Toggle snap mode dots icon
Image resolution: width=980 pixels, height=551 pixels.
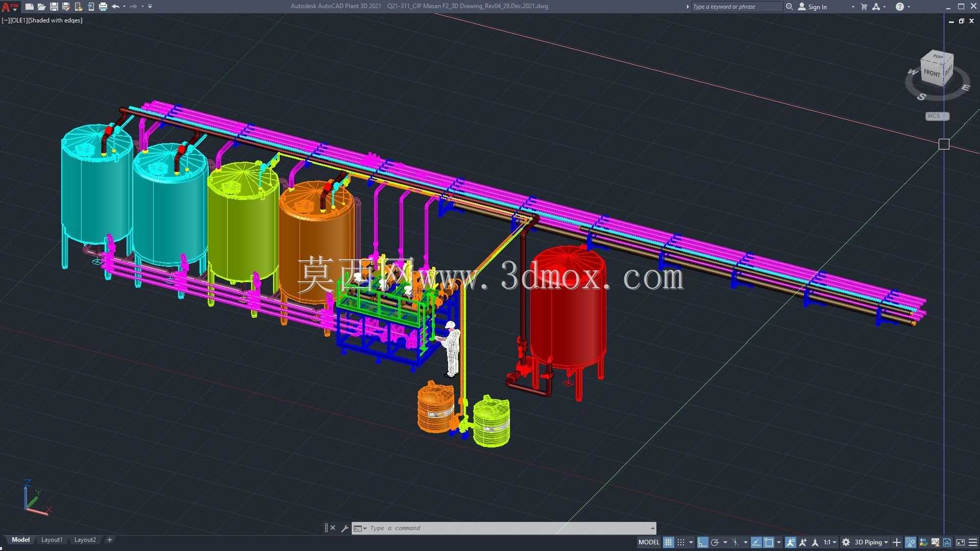(x=681, y=542)
